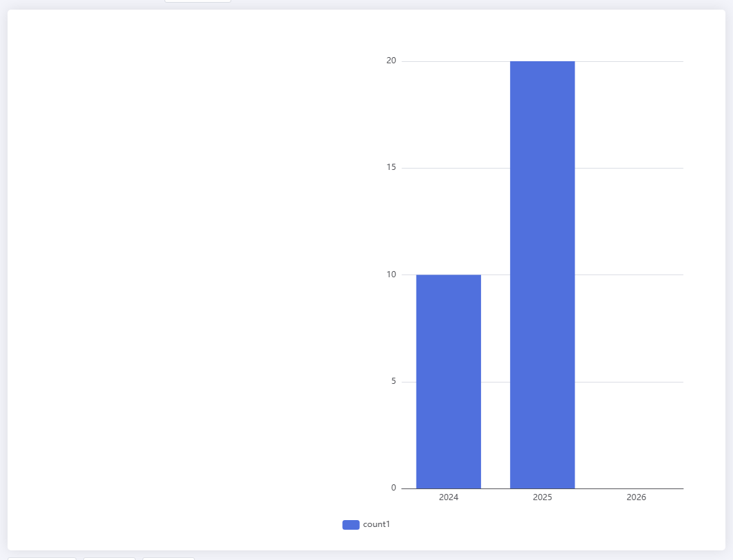The height and width of the screenshot is (560, 733).
Task: Select the tall 2025 bar
Action: pos(542,274)
